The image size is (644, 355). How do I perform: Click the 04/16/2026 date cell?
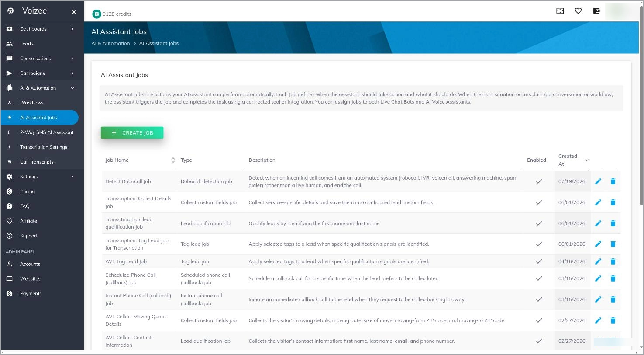click(572, 261)
